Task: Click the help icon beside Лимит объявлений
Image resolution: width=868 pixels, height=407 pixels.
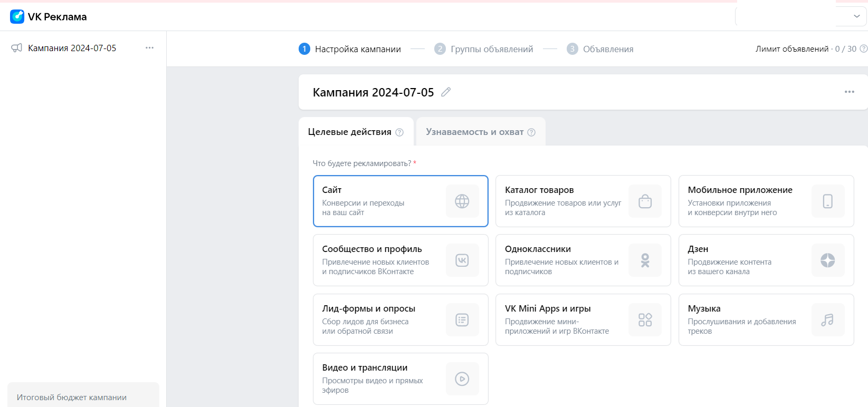Action: pyautogui.click(x=864, y=49)
